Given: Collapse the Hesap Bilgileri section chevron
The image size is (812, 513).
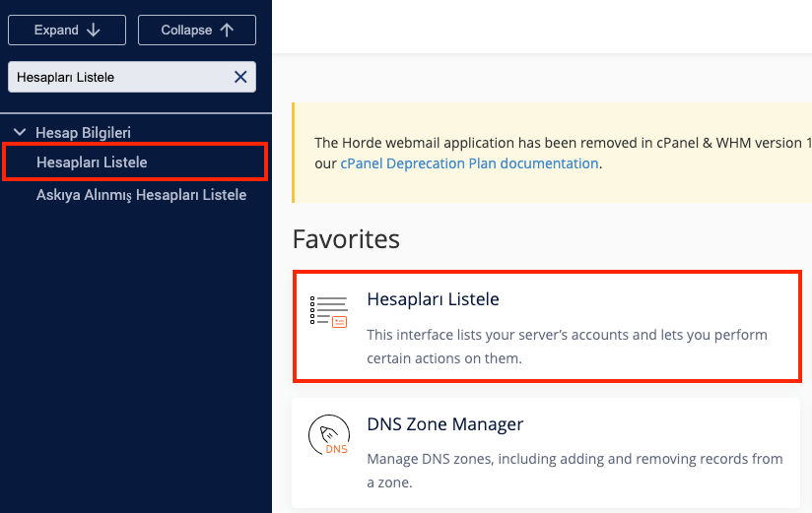Looking at the screenshot, I should point(20,132).
